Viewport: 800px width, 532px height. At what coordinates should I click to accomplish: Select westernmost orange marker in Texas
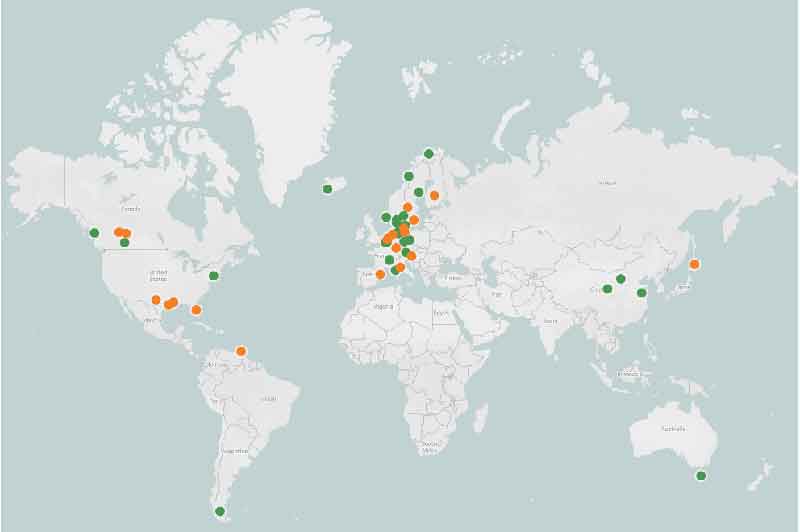click(x=156, y=299)
